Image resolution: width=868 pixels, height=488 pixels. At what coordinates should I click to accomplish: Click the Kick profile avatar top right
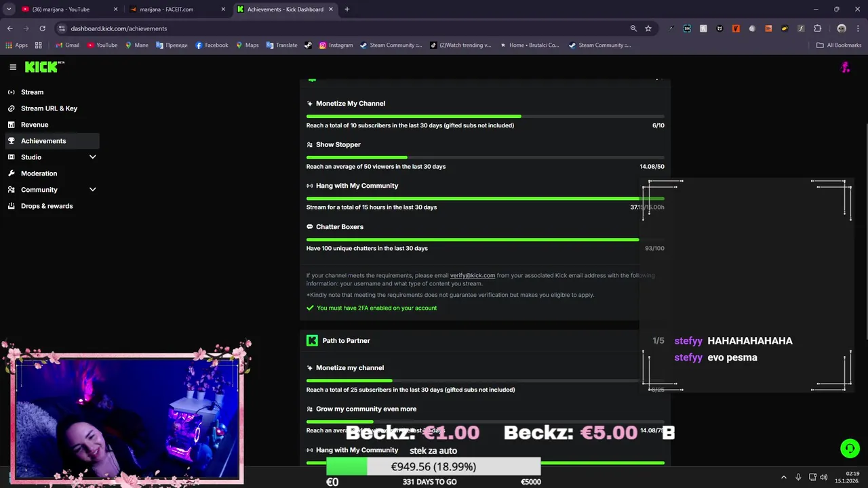[845, 66]
